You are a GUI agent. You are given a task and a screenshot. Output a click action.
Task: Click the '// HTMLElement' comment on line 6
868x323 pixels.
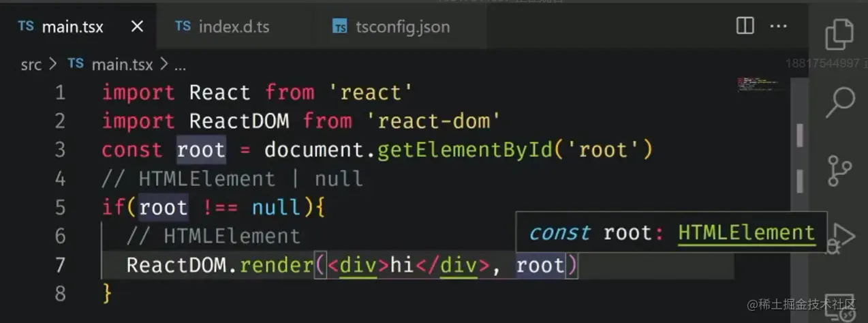point(213,236)
